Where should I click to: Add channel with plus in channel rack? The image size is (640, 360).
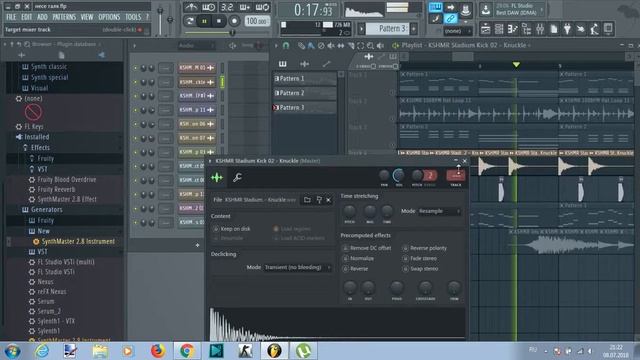198,245
